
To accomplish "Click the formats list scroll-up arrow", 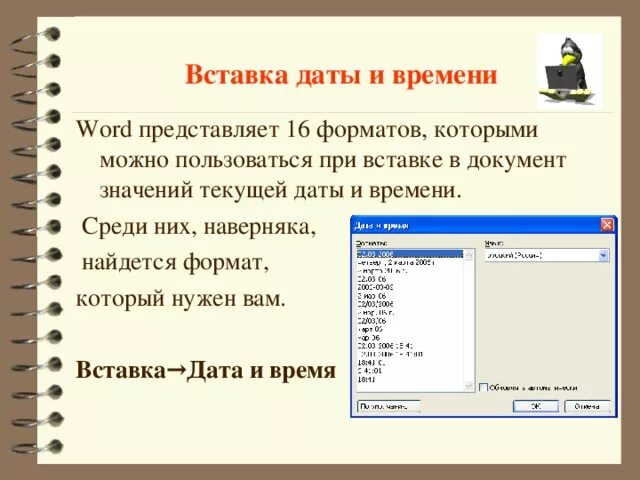I will (x=468, y=255).
